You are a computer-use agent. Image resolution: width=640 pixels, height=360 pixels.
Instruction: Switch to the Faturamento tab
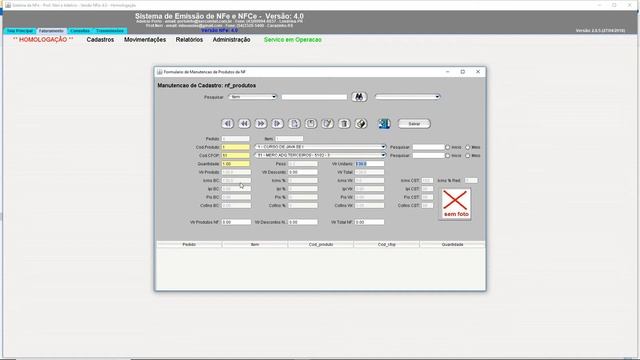tap(51, 31)
